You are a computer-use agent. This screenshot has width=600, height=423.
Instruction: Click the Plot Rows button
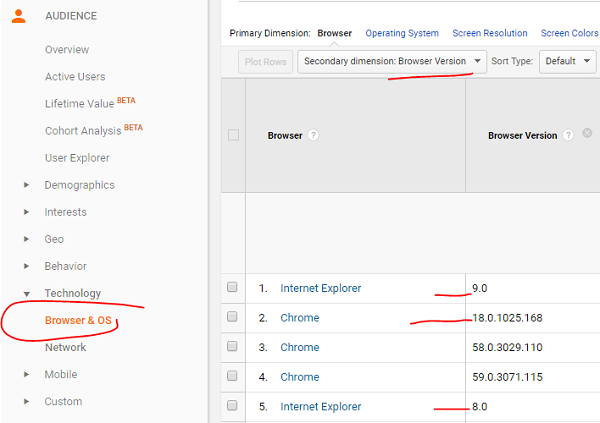tap(266, 62)
